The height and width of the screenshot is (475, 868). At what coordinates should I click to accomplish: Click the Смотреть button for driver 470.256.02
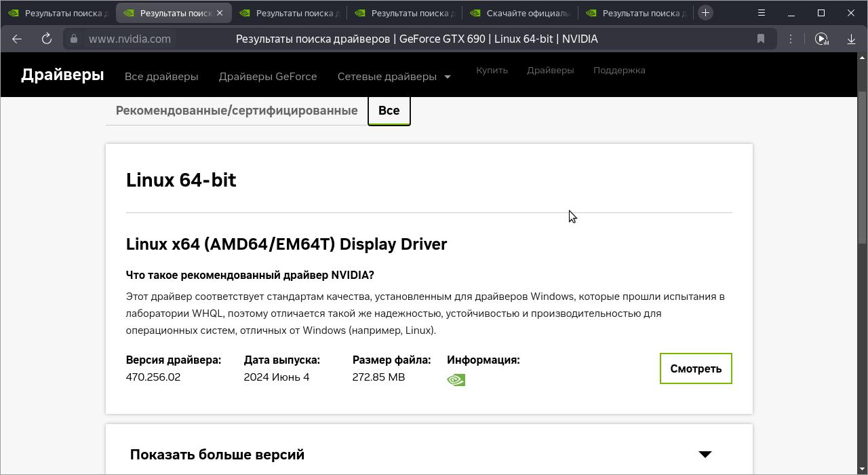(696, 368)
